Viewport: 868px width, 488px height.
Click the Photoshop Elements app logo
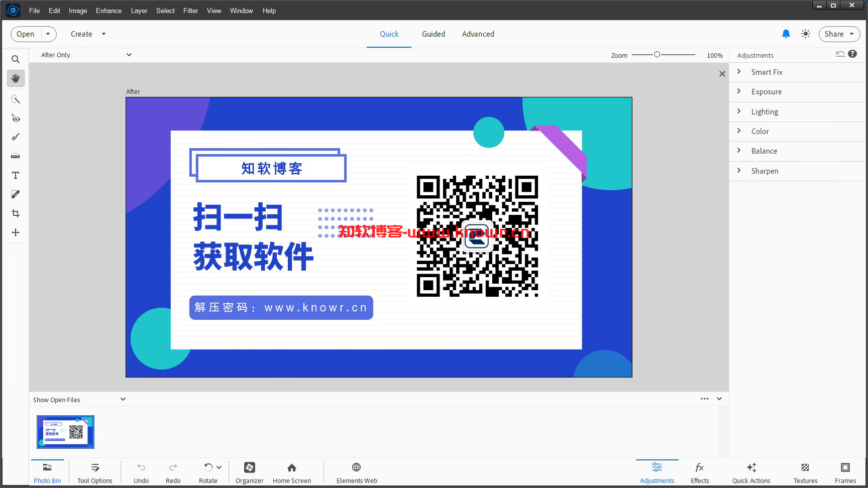13,10
